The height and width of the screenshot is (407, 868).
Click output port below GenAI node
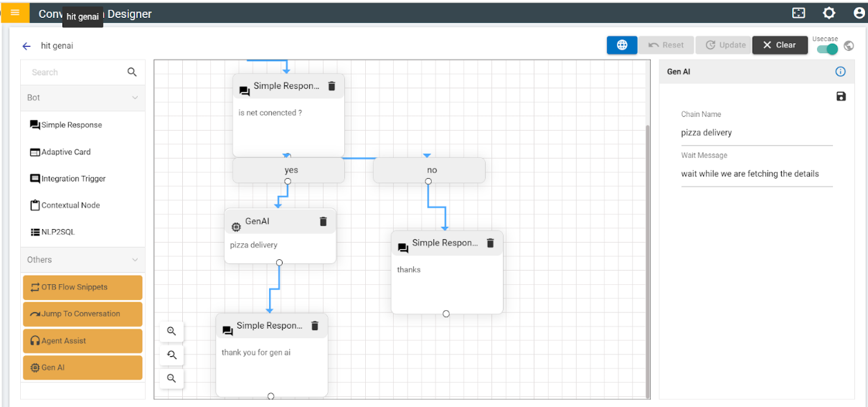coord(279,262)
